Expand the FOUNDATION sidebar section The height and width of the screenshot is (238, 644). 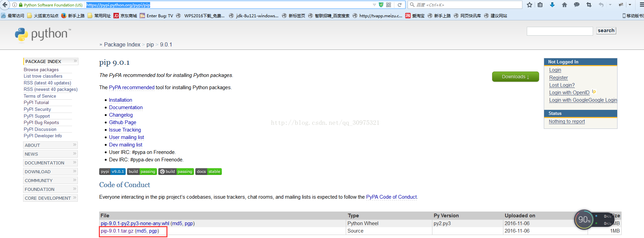tap(51, 189)
